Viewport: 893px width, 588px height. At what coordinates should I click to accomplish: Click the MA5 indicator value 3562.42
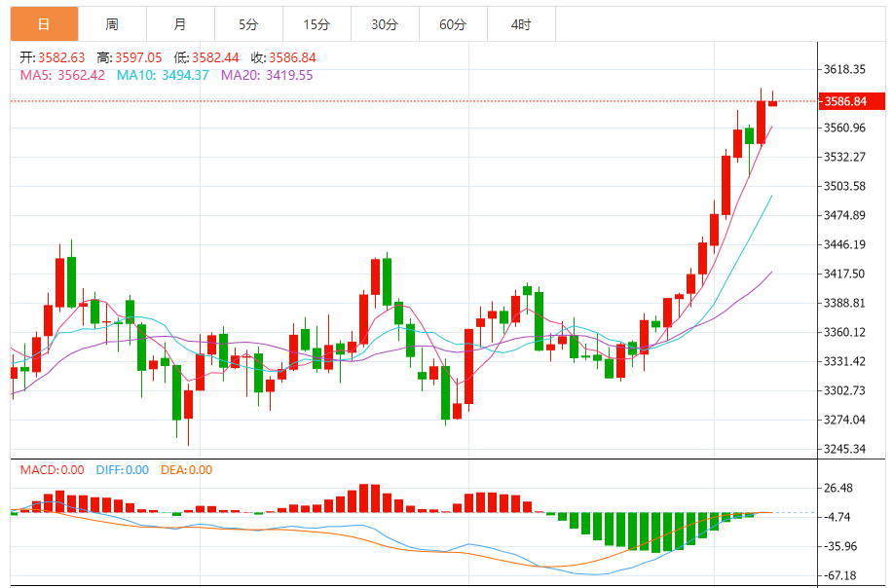[82, 75]
